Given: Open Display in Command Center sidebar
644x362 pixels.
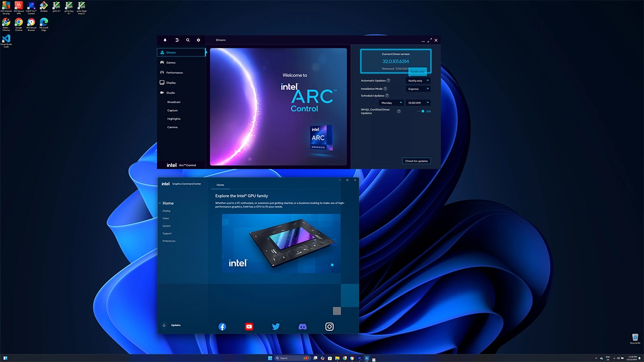Looking at the screenshot, I should (x=167, y=211).
